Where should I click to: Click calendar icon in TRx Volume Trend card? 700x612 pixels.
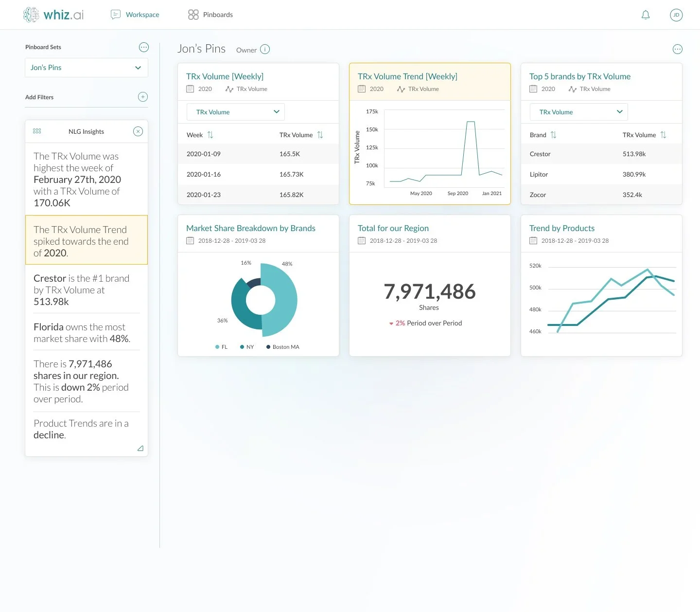point(362,89)
